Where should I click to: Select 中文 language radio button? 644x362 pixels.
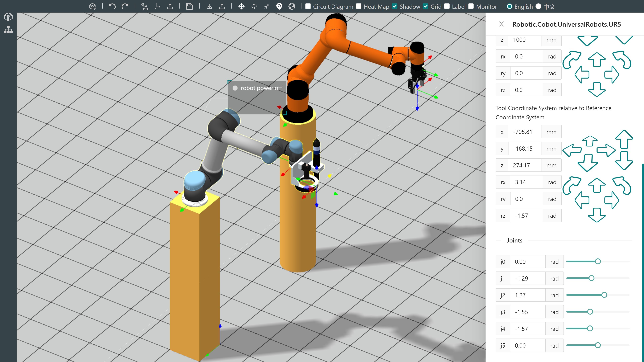click(539, 6)
